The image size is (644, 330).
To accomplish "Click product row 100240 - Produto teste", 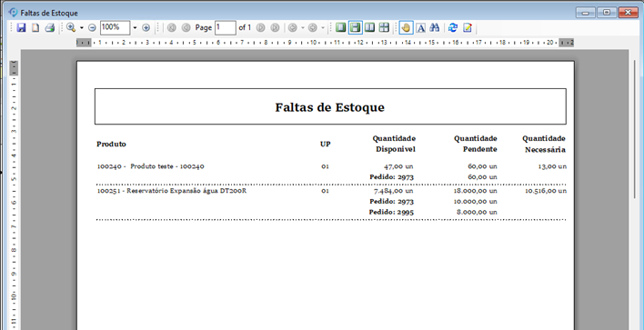I will (x=150, y=166).
